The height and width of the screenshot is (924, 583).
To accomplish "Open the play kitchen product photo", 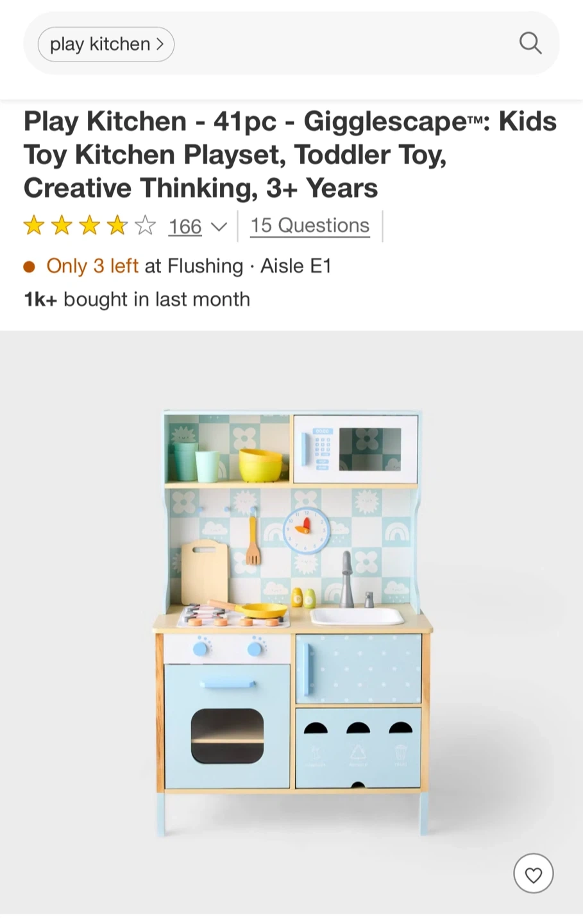I will click(x=291, y=622).
